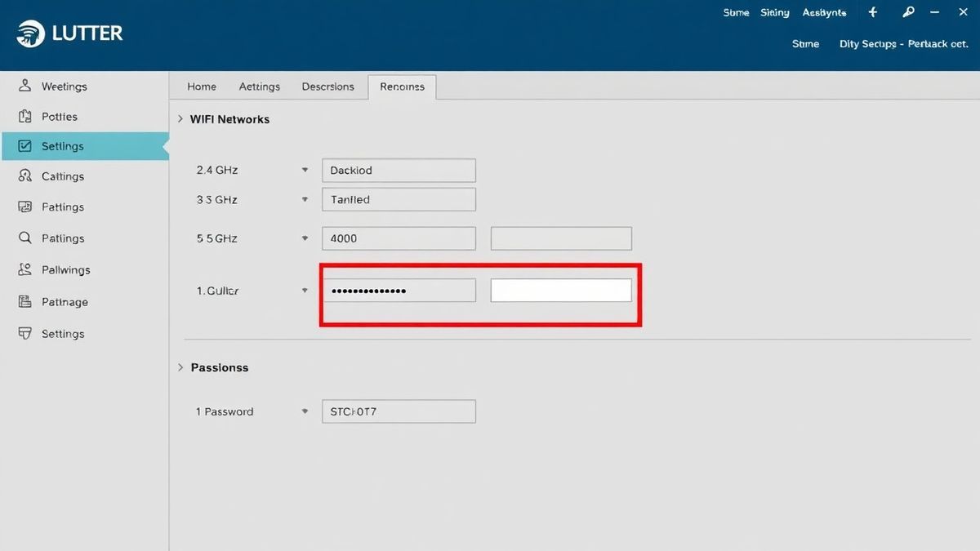Click the 2.4 GHz label
The height and width of the screenshot is (551, 980).
(x=217, y=170)
